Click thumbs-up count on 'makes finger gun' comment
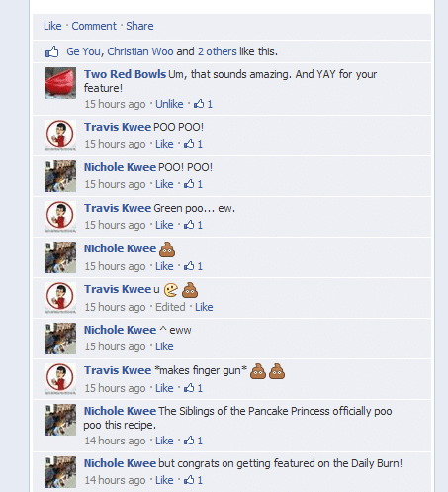448x492 pixels. [x=193, y=388]
